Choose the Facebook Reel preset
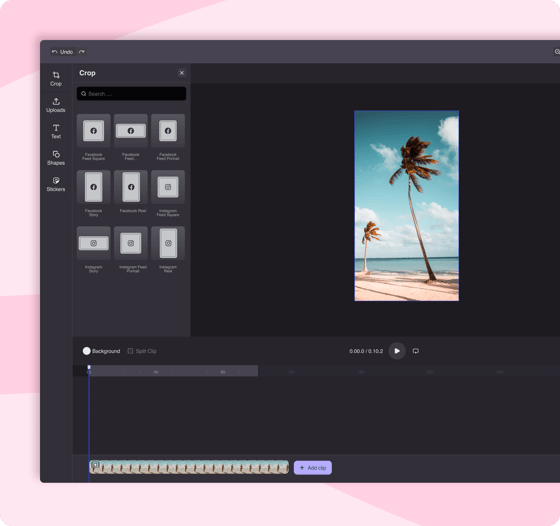Image resolution: width=560 pixels, height=526 pixels. pyautogui.click(x=131, y=187)
